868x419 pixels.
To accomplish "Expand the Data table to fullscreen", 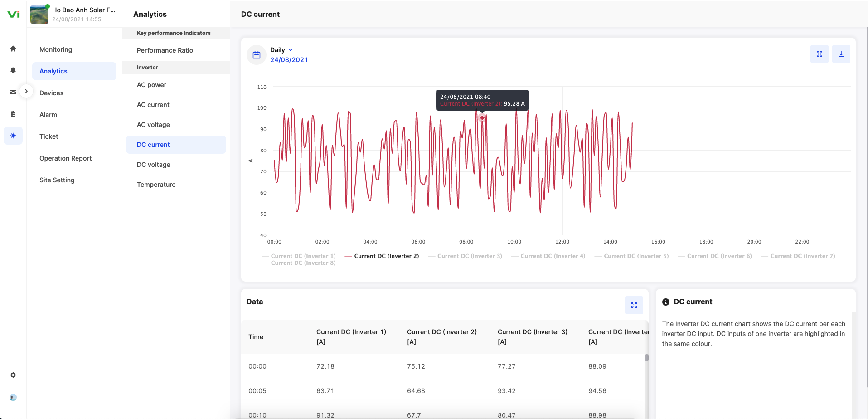I will pyautogui.click(x=634, y=305).
